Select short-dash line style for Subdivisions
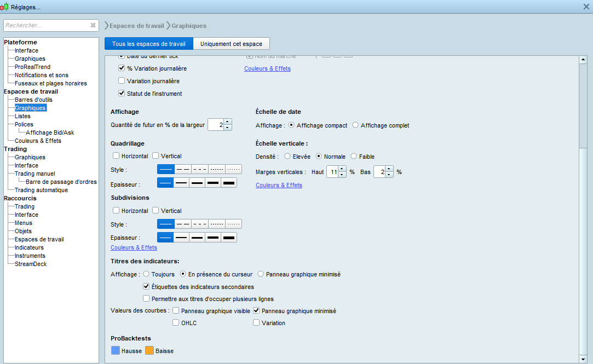 click(x=217, y=224)
